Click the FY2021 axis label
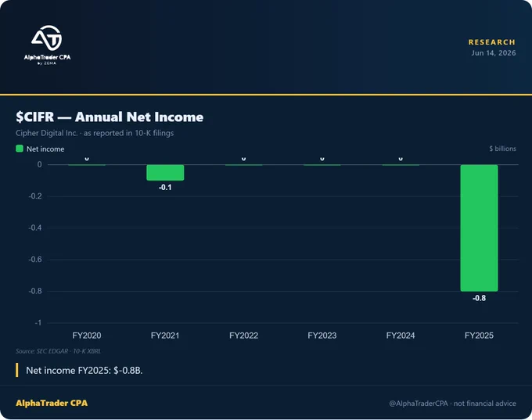 pos(165,336)
